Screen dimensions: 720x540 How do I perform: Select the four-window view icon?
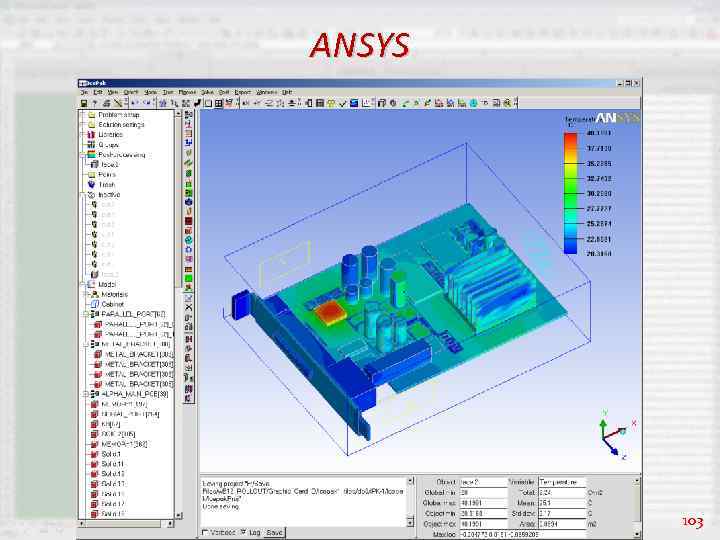(219, 103)
